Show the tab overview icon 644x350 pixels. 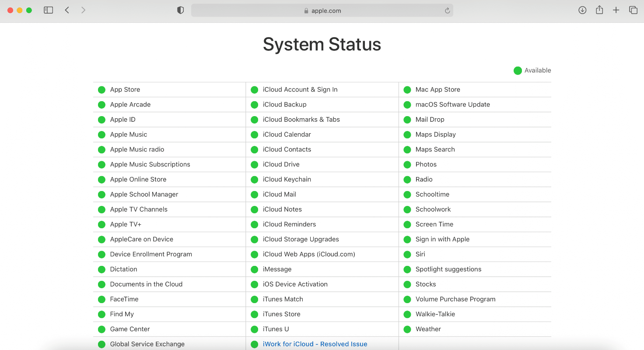[x=633, y=10]
